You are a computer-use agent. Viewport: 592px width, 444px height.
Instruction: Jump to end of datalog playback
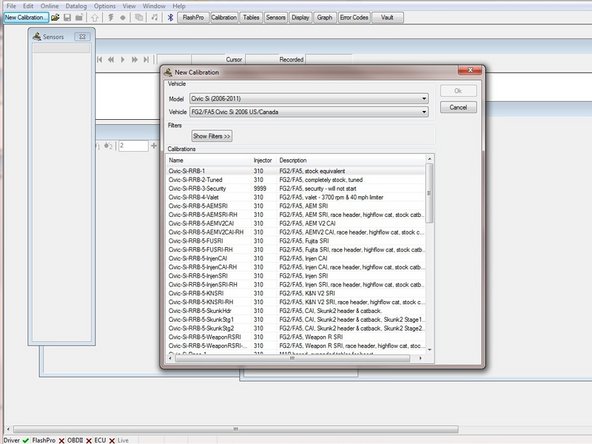(146, 60)
